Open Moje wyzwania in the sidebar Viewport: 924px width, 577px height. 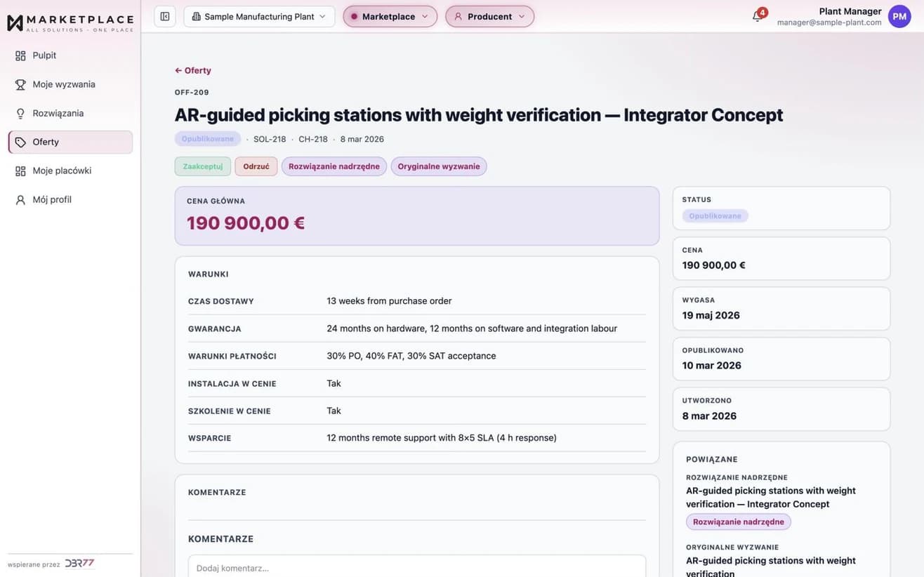point(70,84)
